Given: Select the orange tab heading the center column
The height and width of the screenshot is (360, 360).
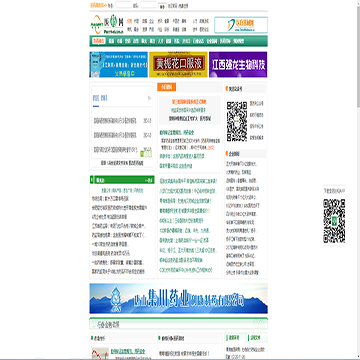Looking at the screenshot, I should [166, 87].
